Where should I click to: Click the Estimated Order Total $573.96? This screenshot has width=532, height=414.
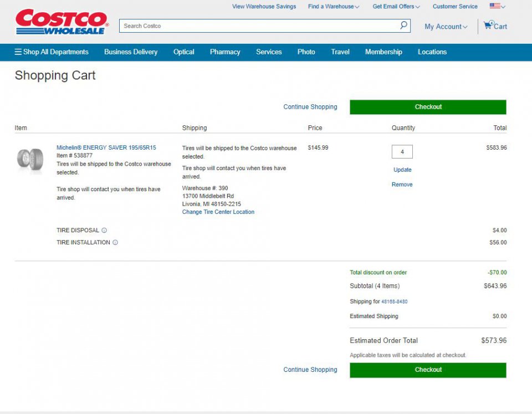[x=494, y=340]
